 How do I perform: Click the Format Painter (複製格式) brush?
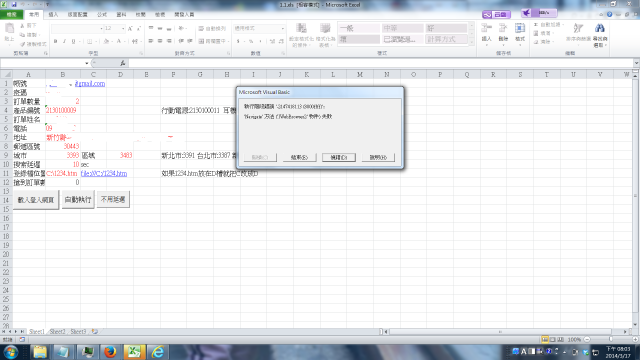point(23,44)
